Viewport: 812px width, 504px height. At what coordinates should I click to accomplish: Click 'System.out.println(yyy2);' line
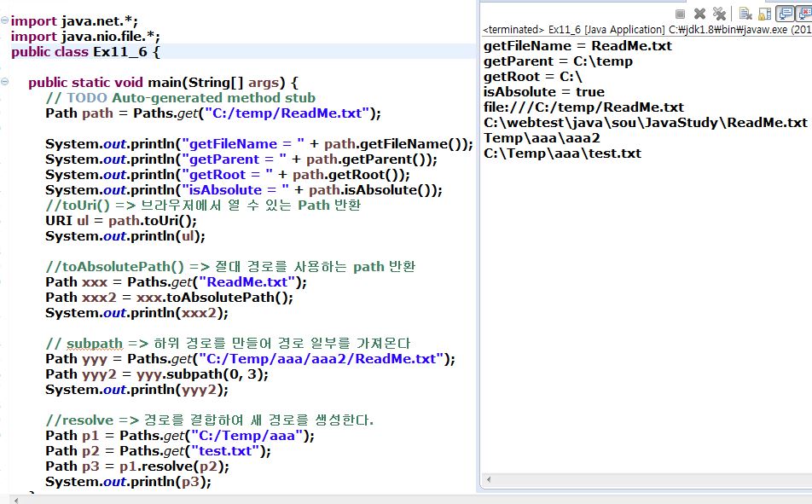pos(136,390)
